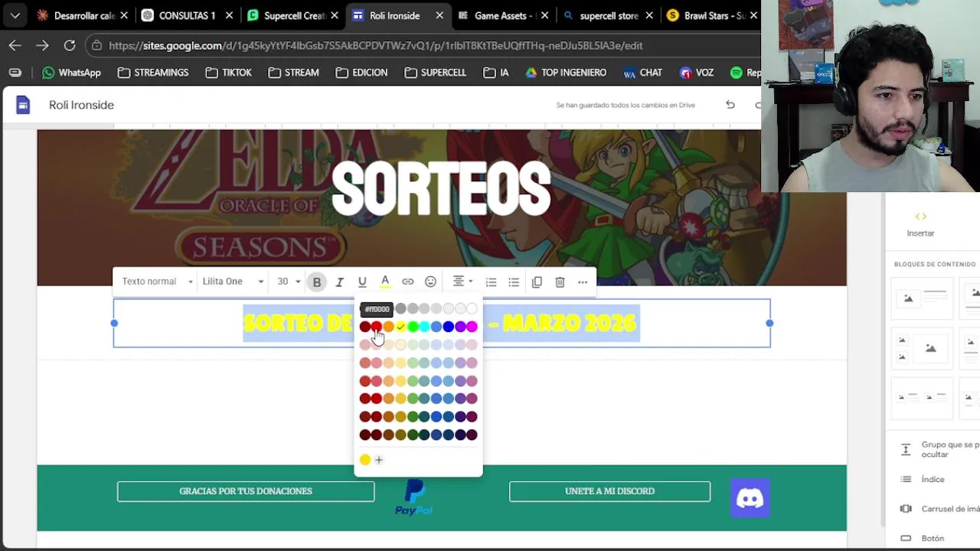This screenshot has width=980, height=551.
Task: Select the custom yellow color below palette
Action: (365, 460)
